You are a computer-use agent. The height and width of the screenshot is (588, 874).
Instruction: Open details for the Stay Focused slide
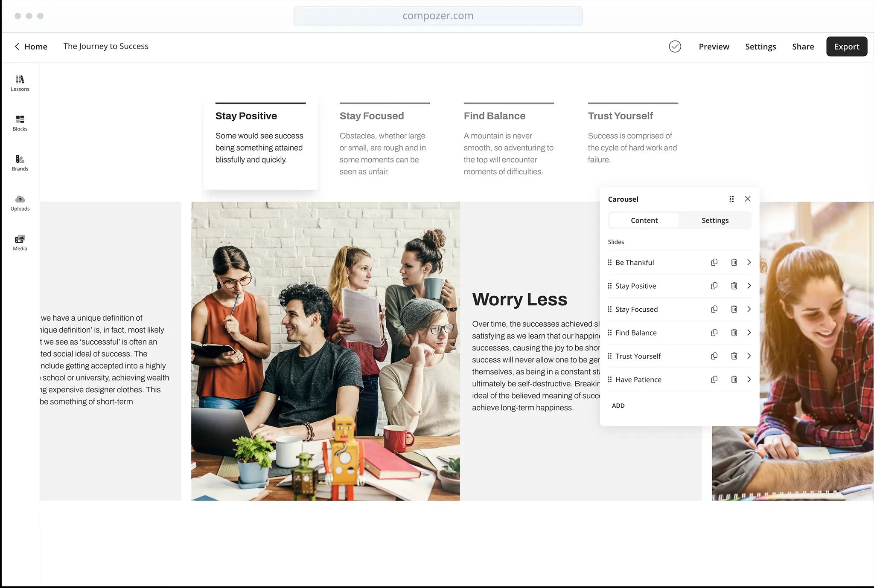(749, 309)
